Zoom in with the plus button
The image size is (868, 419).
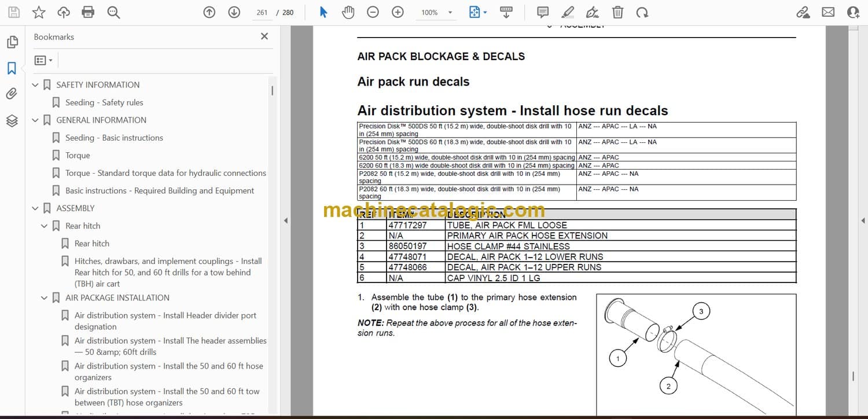(x=398, y=12)
